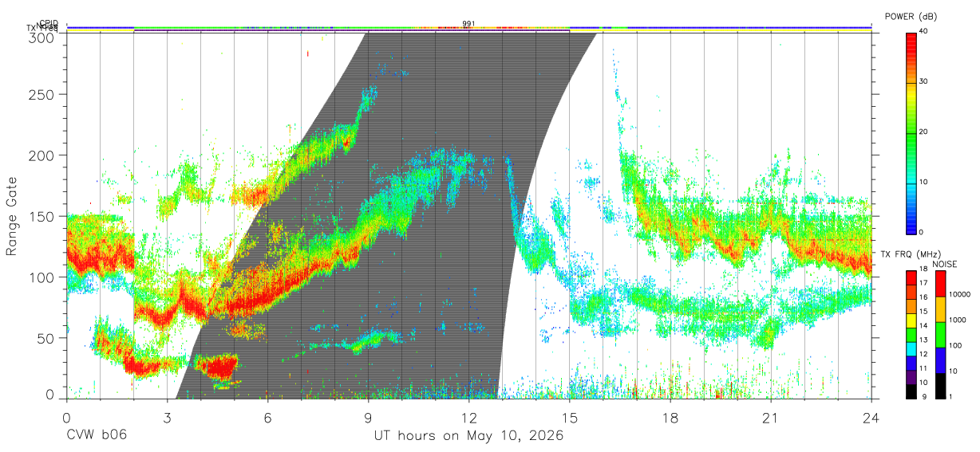Click the 150 tick on the Range Gate axis
980x452 pixels.
pyautogui.click(x=41, y=216)
